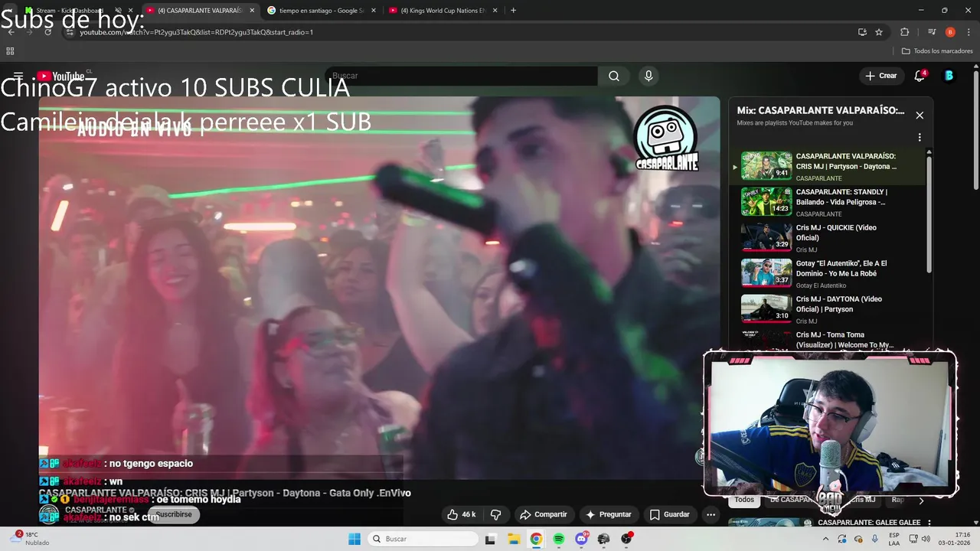The height and width of the screenshot is (551, 980).
Task: Open the video inside the YouTube player
Action: [x=379, y=287]
